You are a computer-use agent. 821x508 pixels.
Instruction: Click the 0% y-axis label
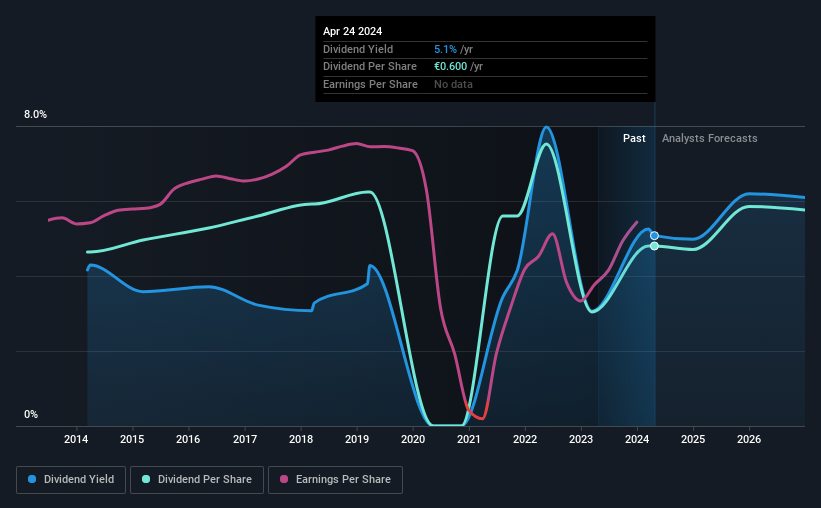tap(31, 414)
